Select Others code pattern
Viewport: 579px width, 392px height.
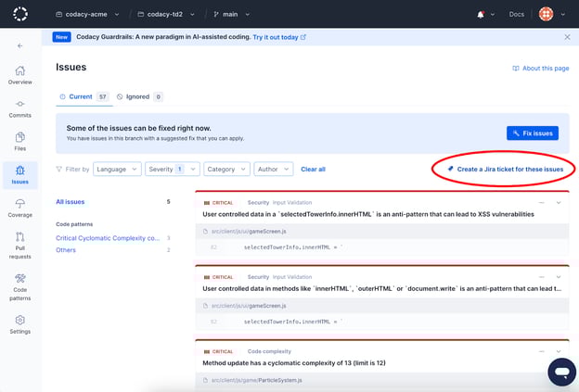point(66,250)
